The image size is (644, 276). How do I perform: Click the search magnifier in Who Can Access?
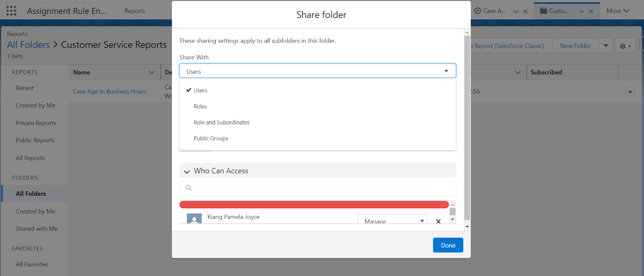pos(188,188)
